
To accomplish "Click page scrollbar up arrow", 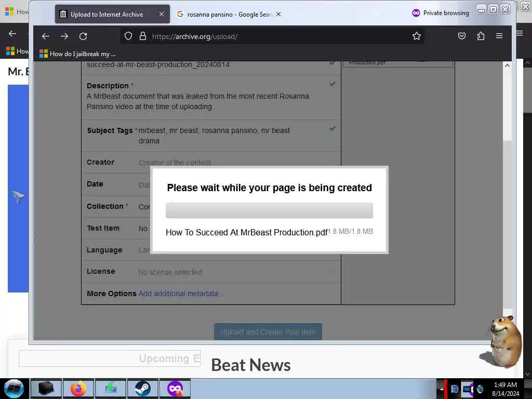I will tap(507, 65).
